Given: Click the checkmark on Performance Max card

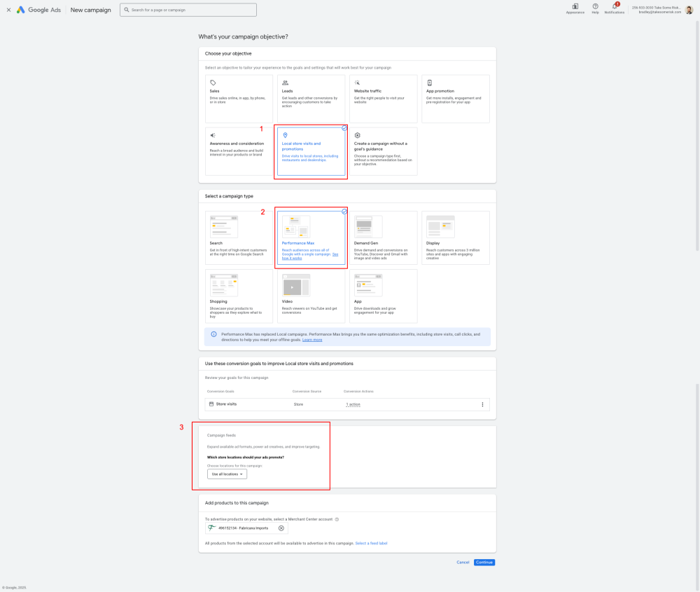Looking at the screenshot, I should 344,212.
